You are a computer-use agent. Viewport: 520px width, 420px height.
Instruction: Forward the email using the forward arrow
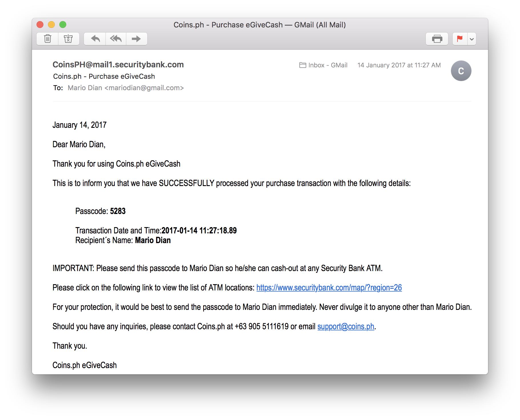pyautogui.click(x=136, y=39)
